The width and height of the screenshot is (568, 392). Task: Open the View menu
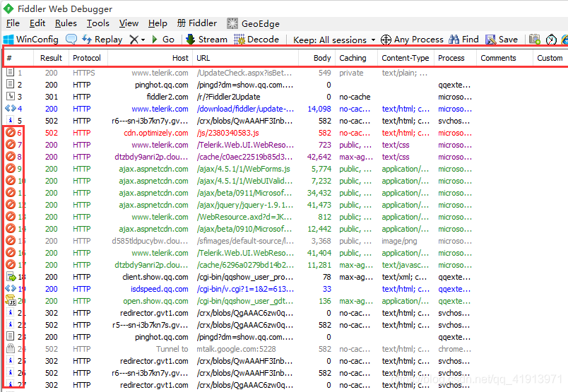(129, 23)
